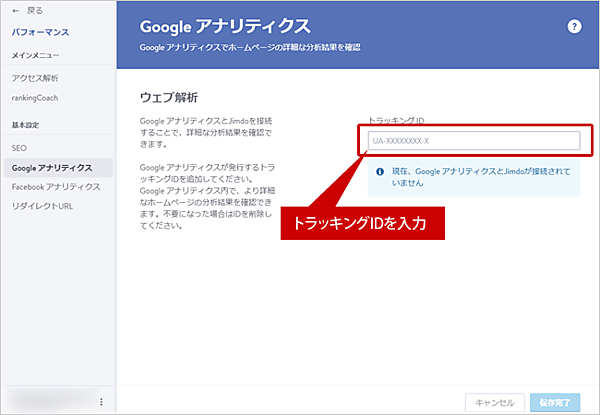Open Facebook アナリティクス settings
Image resolution: width=600 pixels, height=415 pixels.
click(x=55, y=186)
